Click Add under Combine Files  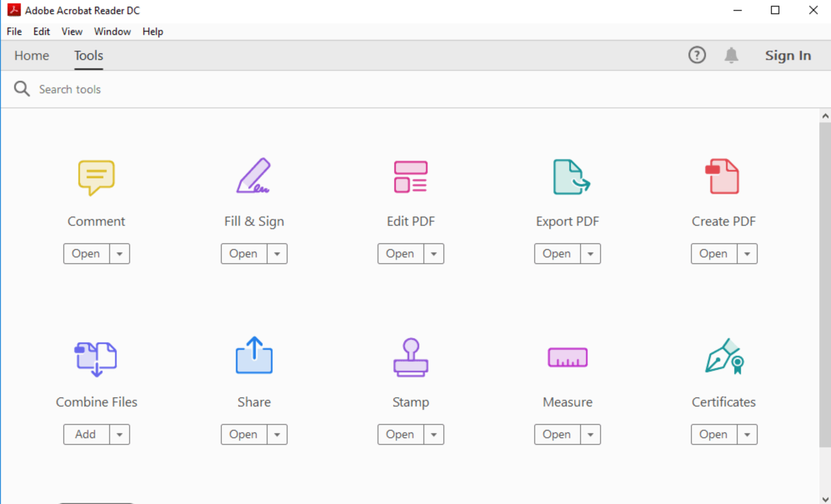pos(86,434)
